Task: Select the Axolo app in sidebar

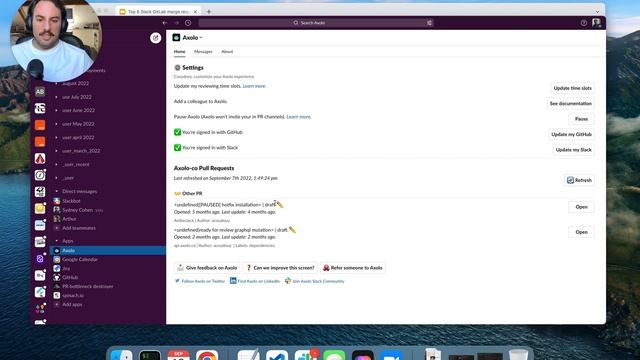Action: pos(108,250)
